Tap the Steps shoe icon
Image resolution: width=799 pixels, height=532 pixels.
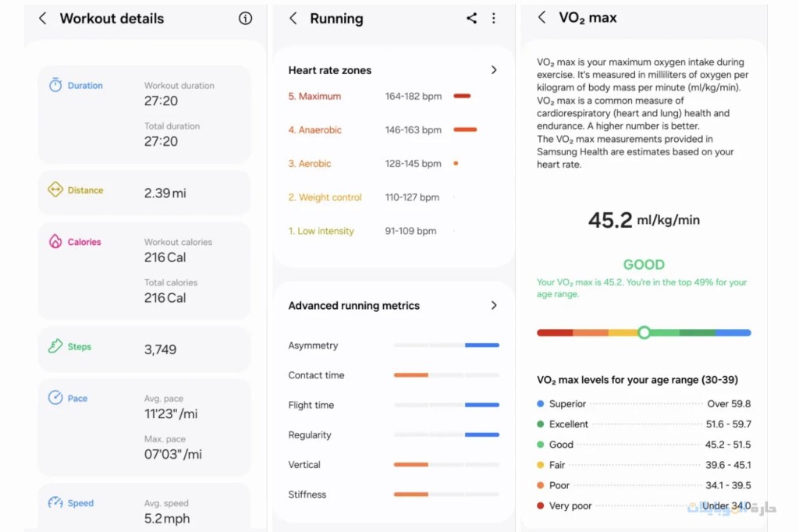(55, 346)
